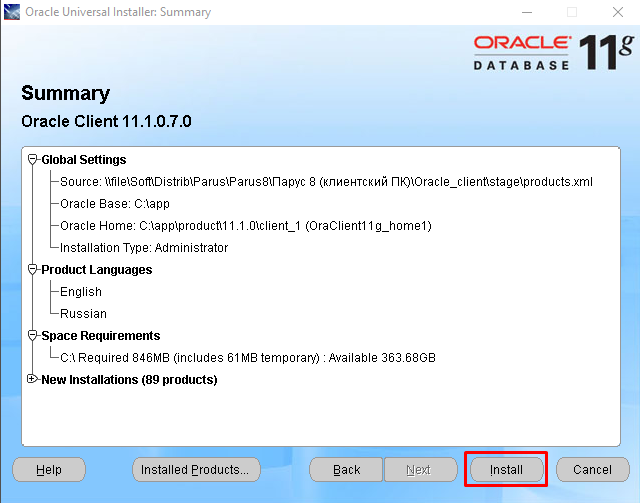
Task: Collapse the Space Requirements node
Action: point(33,335)
